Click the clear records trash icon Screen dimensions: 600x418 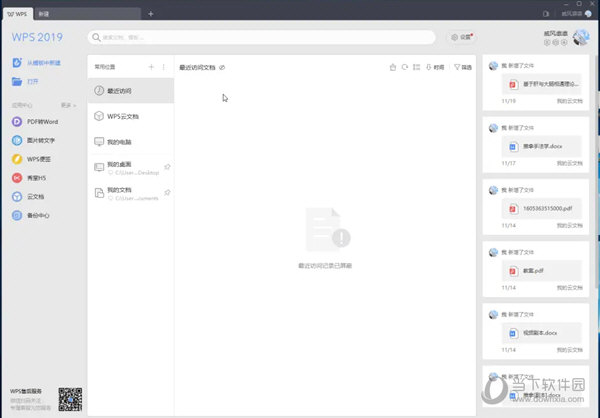tap(393, 67)
